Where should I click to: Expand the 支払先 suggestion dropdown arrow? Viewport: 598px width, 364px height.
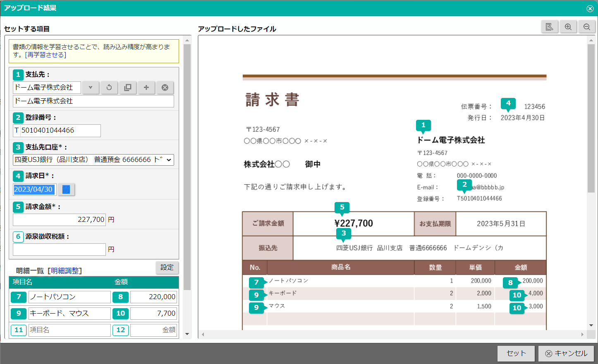[x=90, y=87]
